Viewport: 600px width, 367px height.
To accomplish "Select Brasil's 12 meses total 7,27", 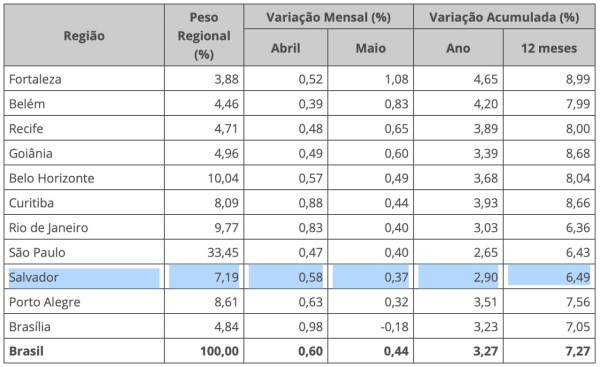I will click(578, 351).
